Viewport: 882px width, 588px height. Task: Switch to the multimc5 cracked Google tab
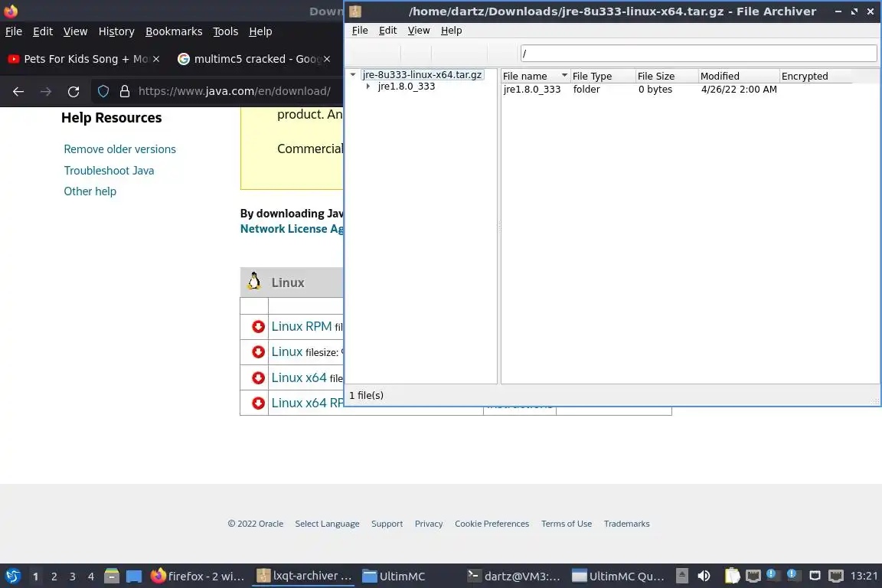tap(253, 58)
